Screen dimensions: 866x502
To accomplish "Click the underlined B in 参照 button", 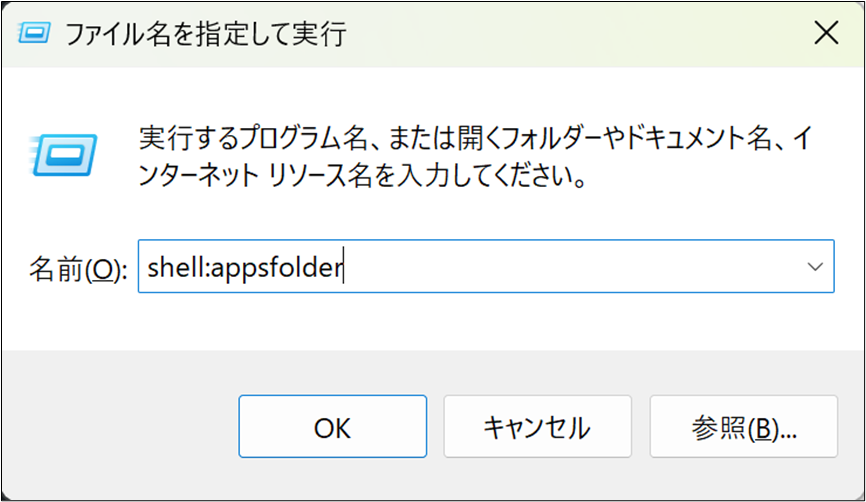I will tap(764, 429).
